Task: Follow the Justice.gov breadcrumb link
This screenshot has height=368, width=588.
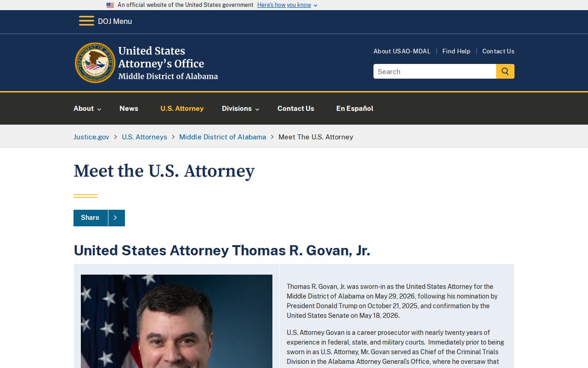Action: coord(91,137)
